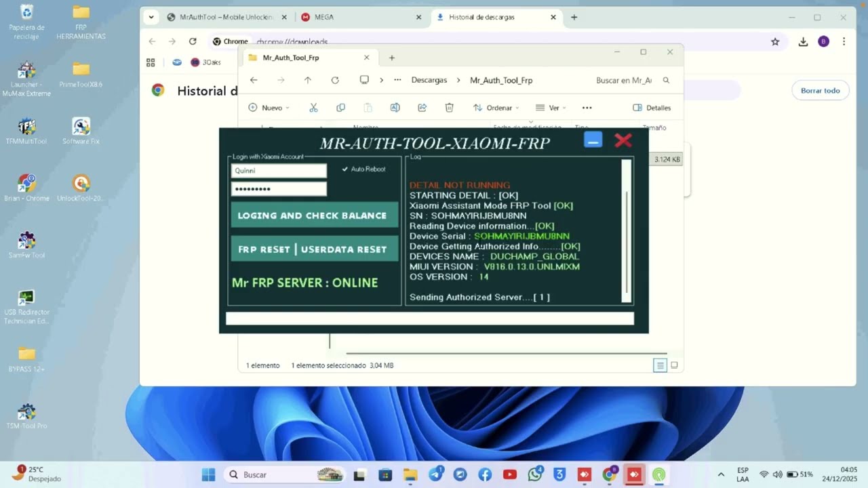Click FRP RESET | USERDATA RESET button
Viewport: 868px width, 488px height.
click(x=314, y=249)
